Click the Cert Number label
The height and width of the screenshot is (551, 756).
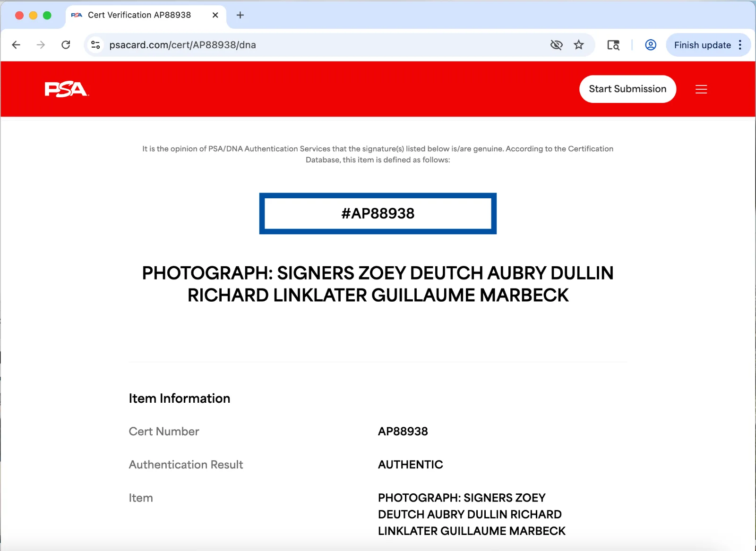click(x=164, y=432)
